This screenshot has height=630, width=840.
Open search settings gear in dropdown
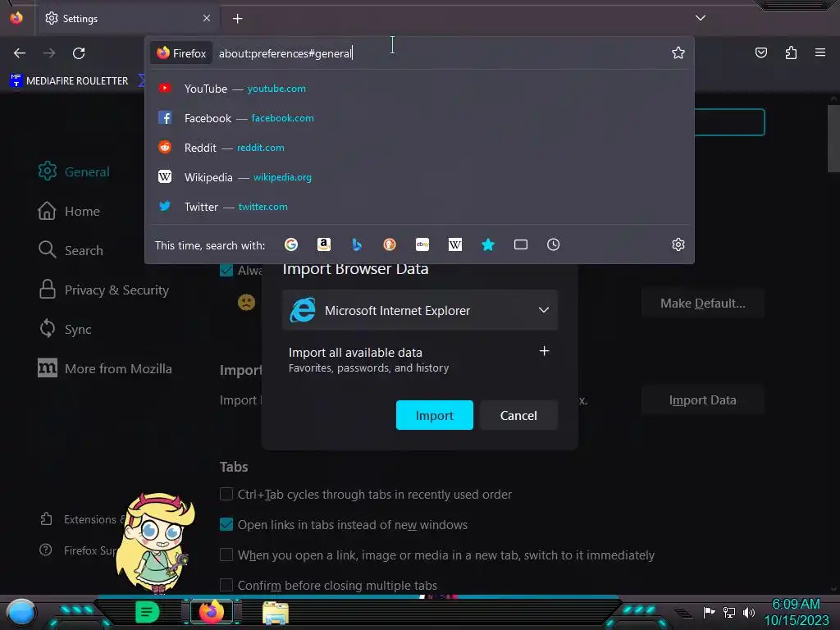(678, 244)
